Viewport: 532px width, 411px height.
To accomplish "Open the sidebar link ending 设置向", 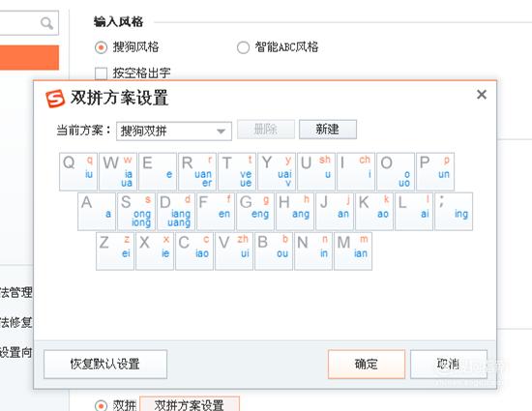I will 15,352.
